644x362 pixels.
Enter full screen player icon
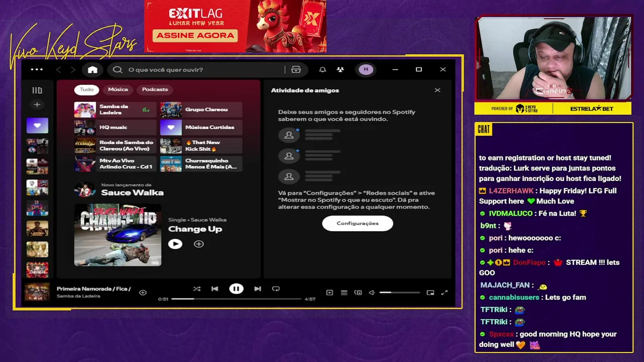point(444,292)
